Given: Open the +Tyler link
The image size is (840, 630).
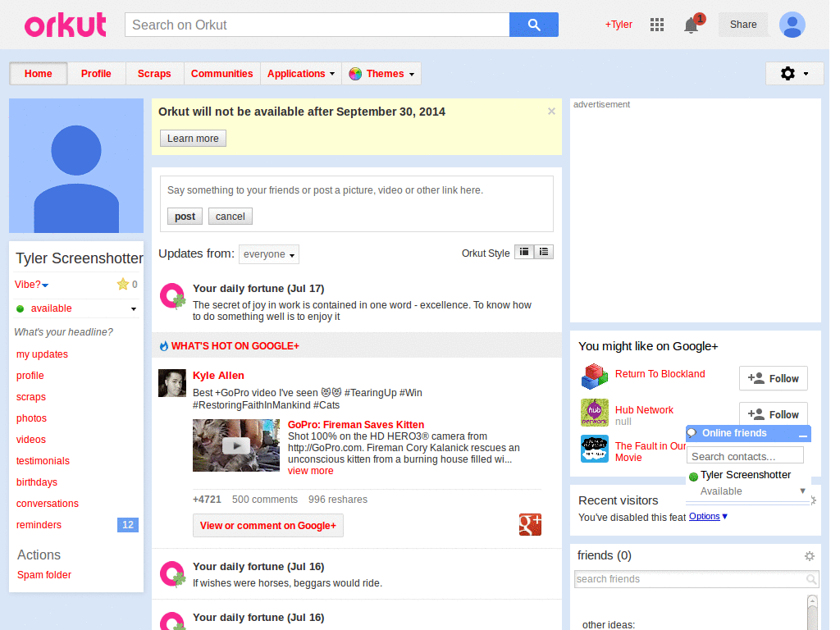Looking at the screenshot, I should pyautogui.click(x=619, y=25).
